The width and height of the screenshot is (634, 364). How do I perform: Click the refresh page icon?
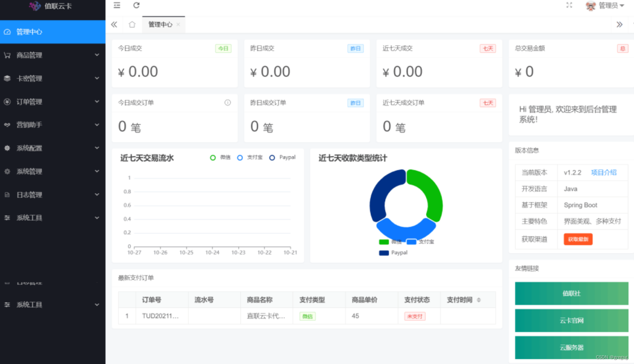[137, 5]
